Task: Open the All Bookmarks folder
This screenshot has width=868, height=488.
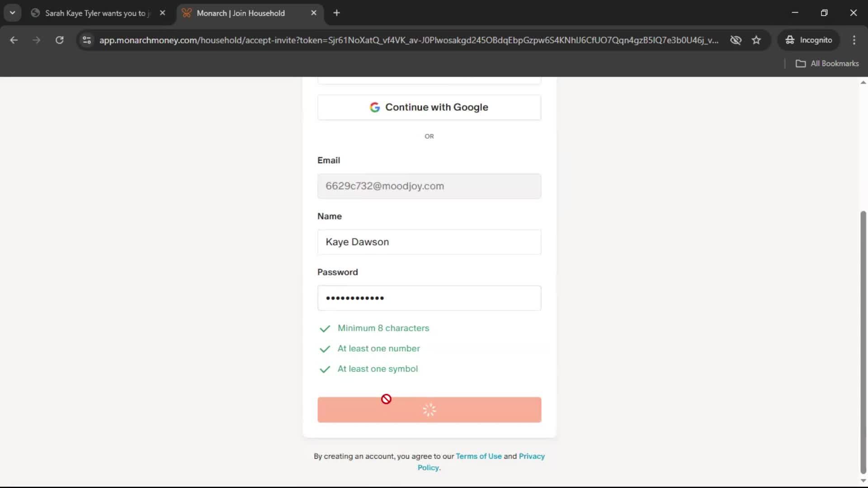Action: click(827, 64)
